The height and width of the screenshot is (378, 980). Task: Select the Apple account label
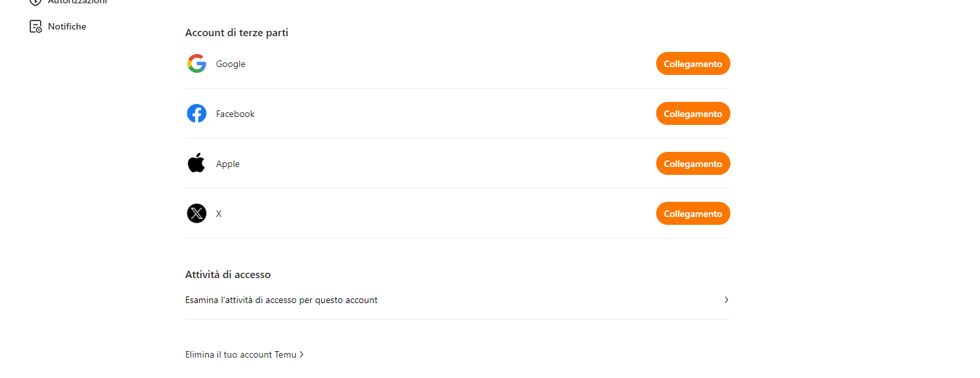228,164
